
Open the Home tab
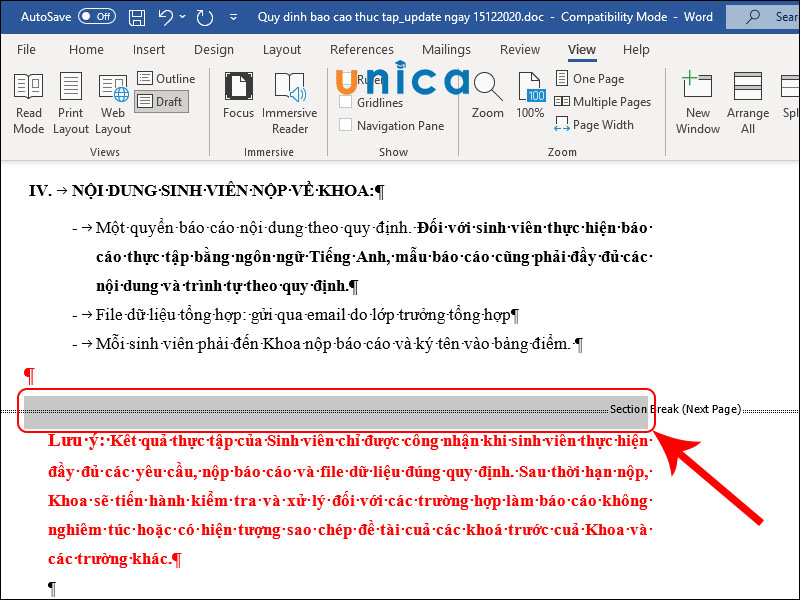86,49
